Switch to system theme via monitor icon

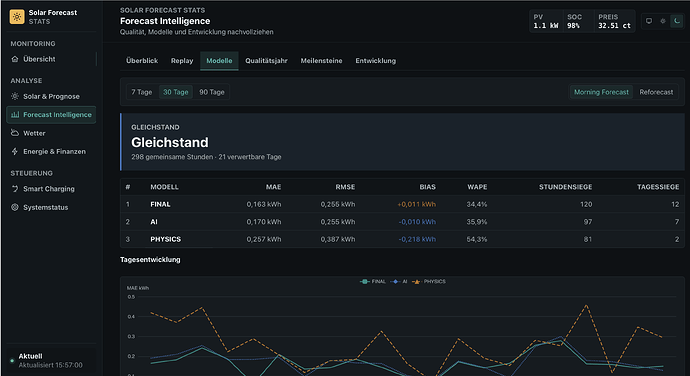(x=649, y=21)
